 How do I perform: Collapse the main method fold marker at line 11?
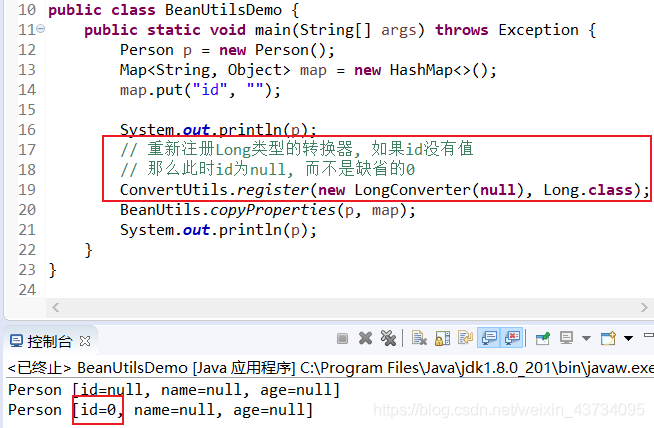pyautogui.click(x=40, y=29)
